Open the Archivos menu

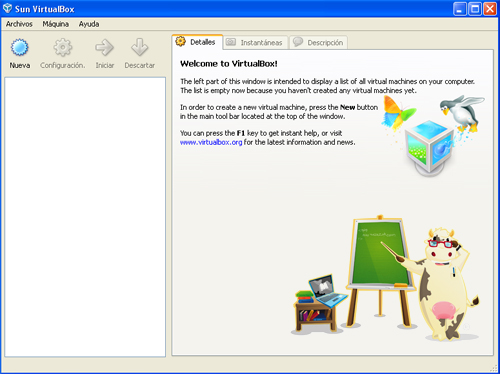(19, 24)
